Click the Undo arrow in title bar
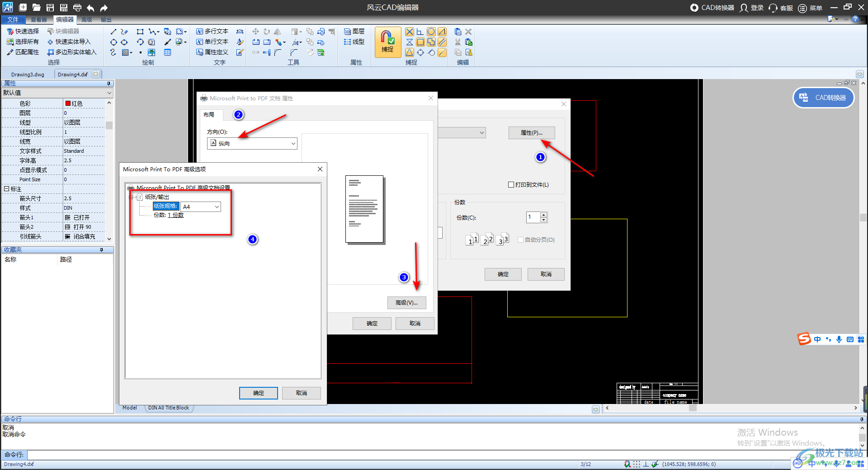This screenshot has width=868, height=470. (90, 8)
